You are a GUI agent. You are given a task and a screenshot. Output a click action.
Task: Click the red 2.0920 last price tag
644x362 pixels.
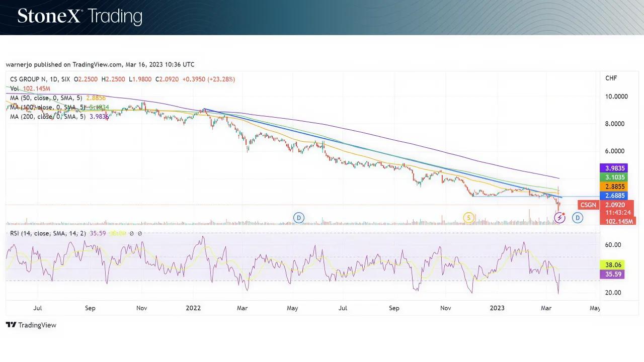[616, 205]
